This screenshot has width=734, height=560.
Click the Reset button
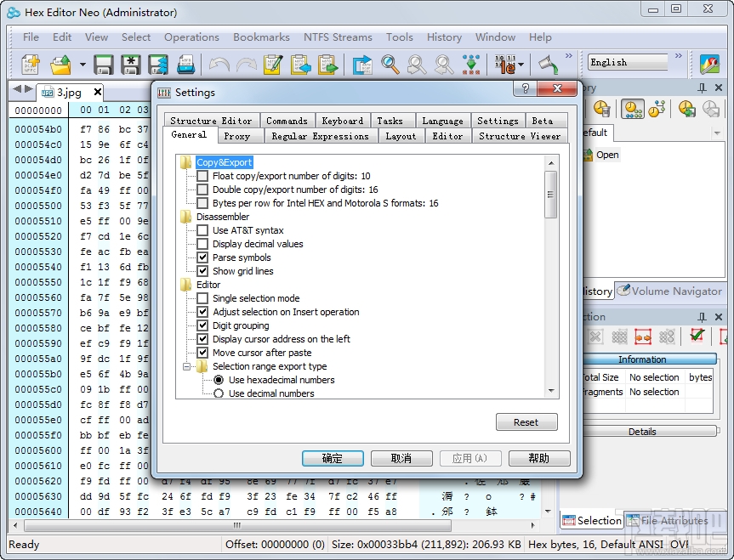(526, 422)
